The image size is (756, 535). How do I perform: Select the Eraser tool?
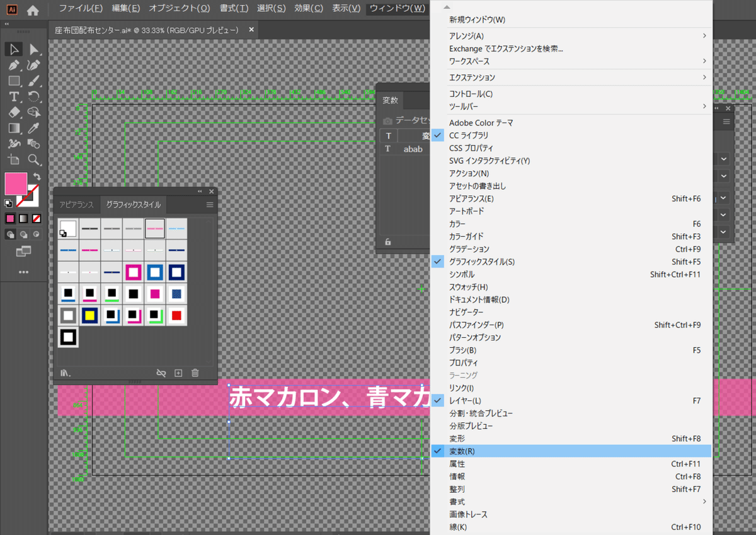14,112
